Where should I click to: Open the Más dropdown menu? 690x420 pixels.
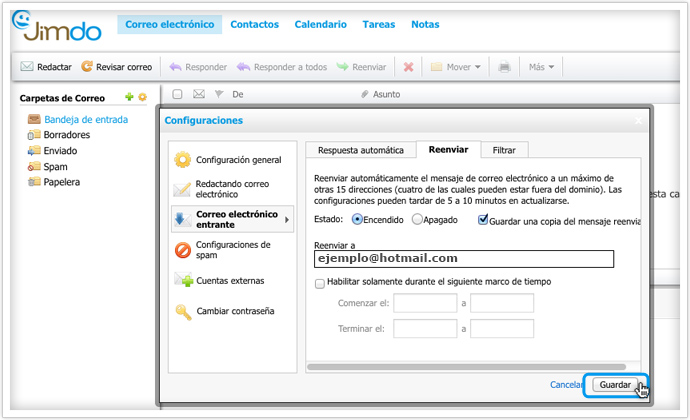pos(541,67)
